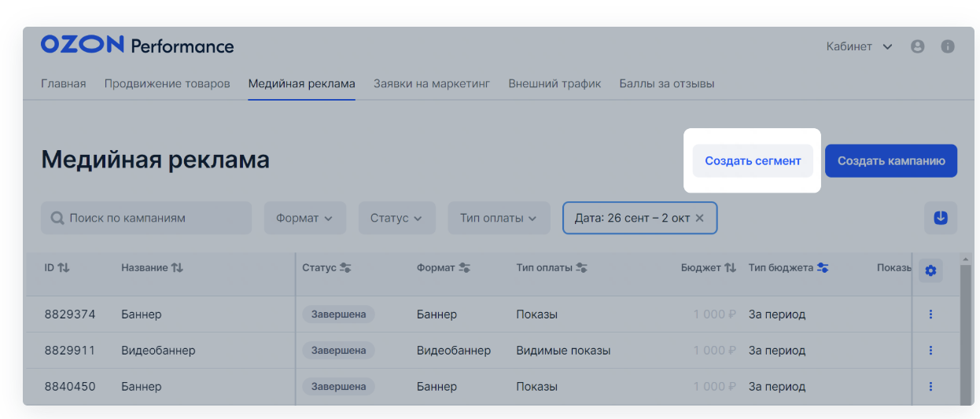Screen dimensions: 980x419
Task: Open table column settings gear
Action: (930, 270)
